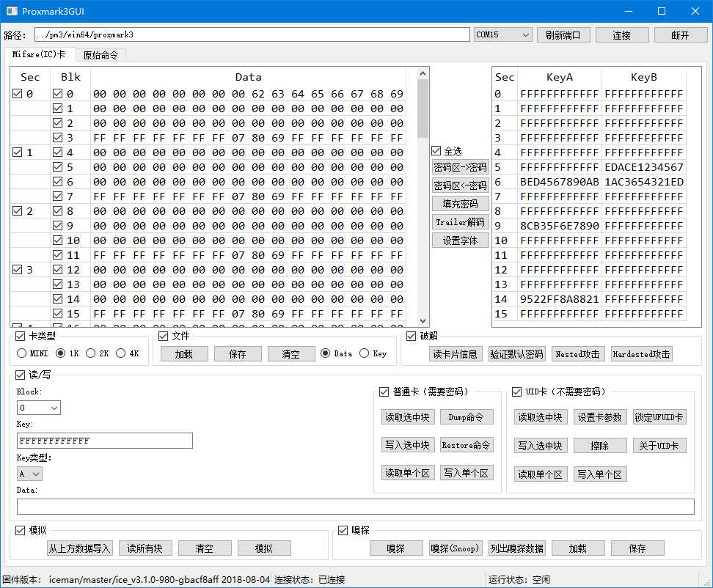713x588 pixels.
Task: Click the 文件 保存 button
Action: [x=238, y=354]
